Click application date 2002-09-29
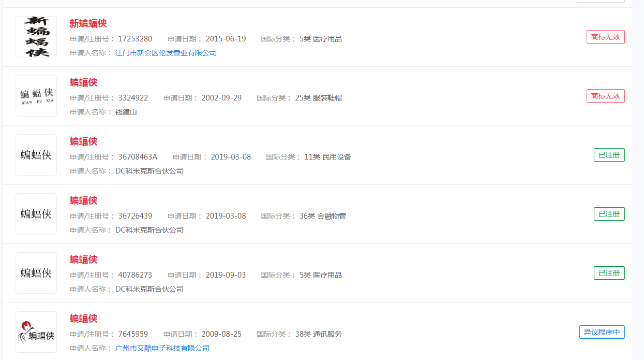 [221, 98]
